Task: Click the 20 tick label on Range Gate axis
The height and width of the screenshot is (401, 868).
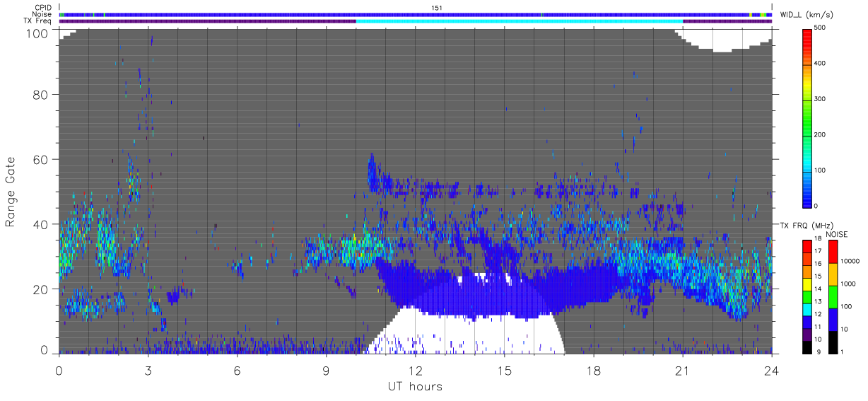Action: (40, 289)
